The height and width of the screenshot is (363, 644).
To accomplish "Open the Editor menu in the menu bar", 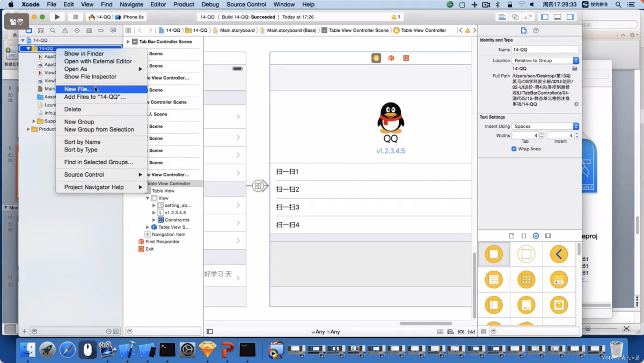I will (x=158, y=4).
